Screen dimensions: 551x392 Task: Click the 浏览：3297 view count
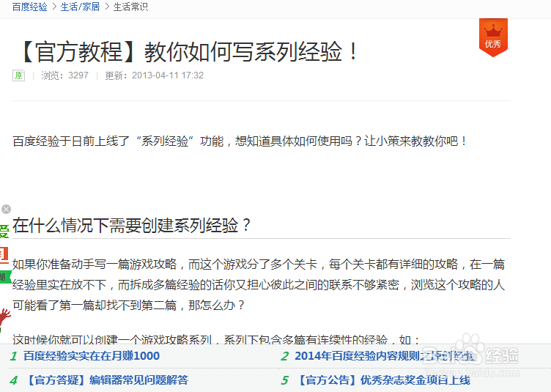point(64,75)
